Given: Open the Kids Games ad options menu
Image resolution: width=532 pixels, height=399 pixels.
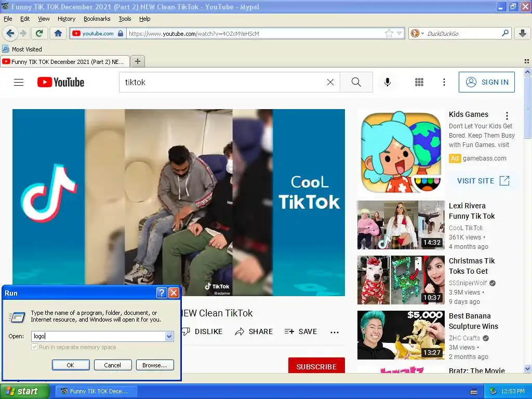Looking at the screenshot, I should pos(507,116).
